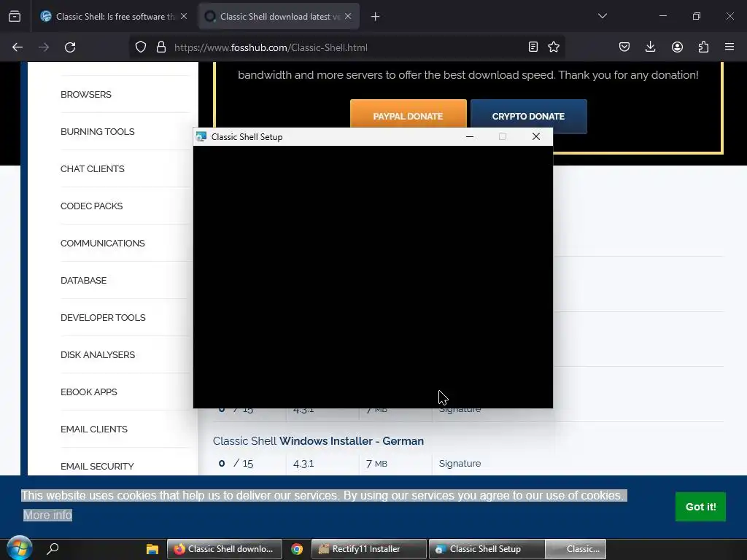Open the BROWSERS category
Screen dimensions: 747x560
(x=86, y=94)
